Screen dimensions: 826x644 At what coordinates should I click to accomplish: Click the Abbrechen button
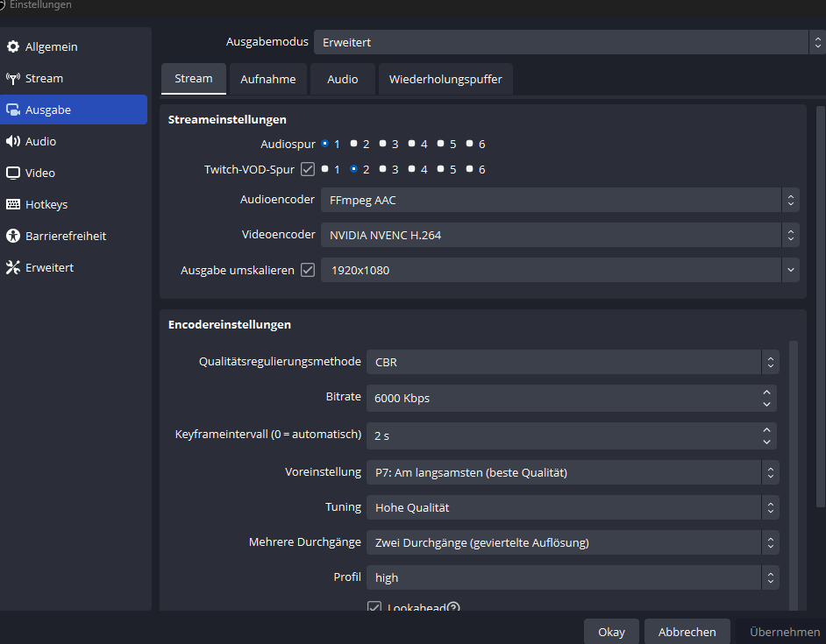pos(687,632)
